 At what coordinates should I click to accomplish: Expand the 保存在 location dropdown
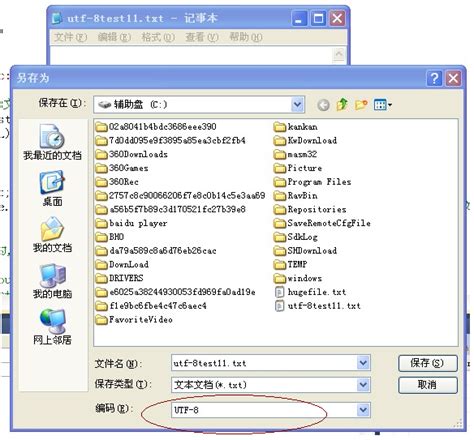point(297,105)
